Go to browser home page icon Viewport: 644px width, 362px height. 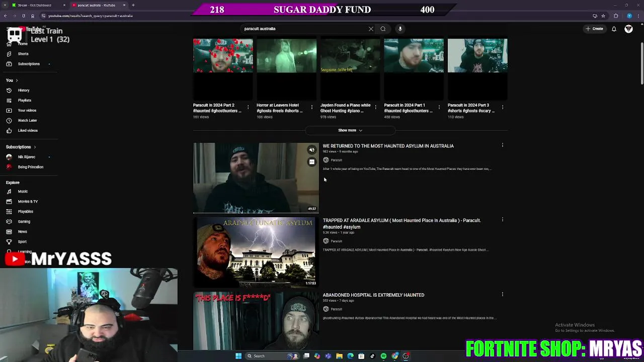pos(33,16)
